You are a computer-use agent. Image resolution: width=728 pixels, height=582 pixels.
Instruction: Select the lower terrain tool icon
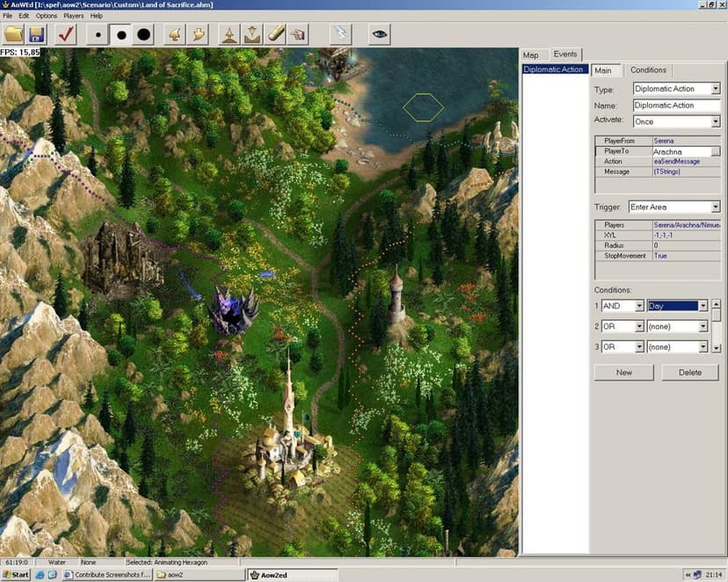252,34
